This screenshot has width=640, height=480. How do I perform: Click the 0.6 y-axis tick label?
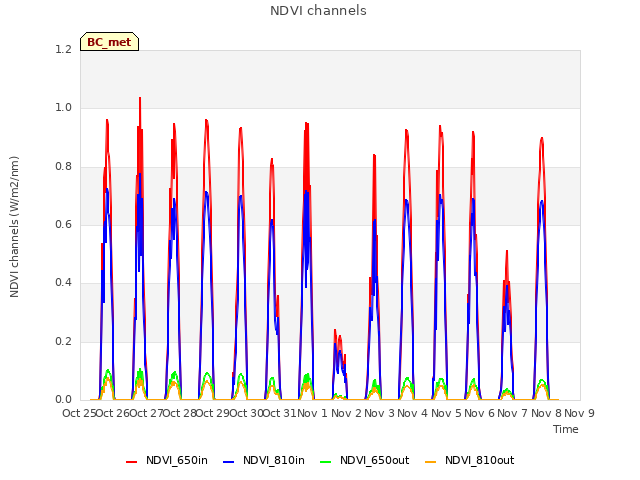[x=64, y=224]
